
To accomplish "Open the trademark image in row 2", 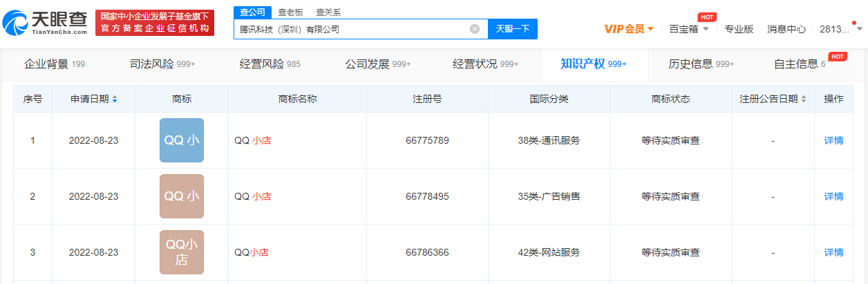I will tap(181, 196).
